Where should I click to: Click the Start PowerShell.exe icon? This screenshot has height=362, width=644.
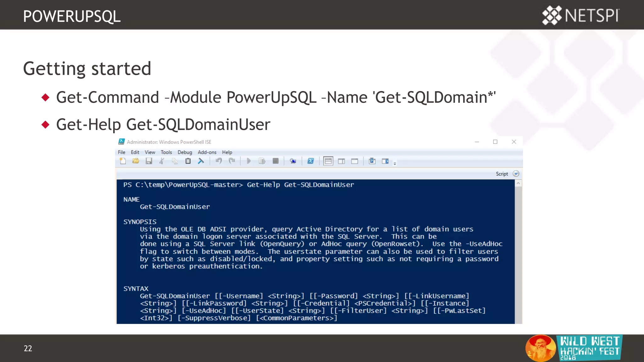click(x=310, y=161)
